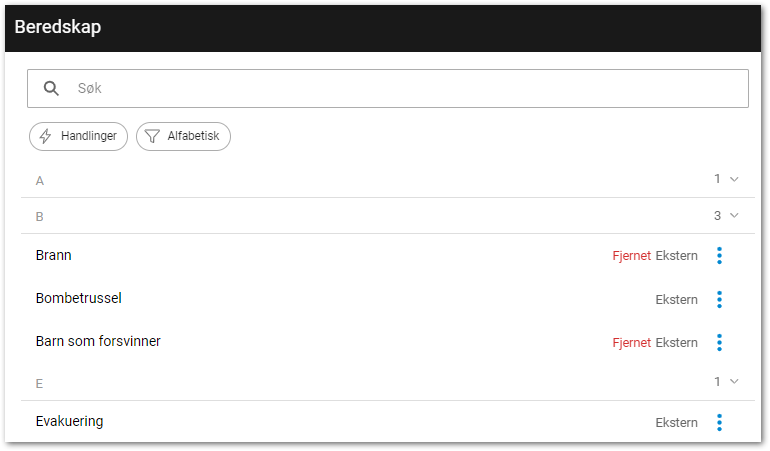Select the Bombetrussel list entry
This screenshot has height=451, width=770.
coord(79,298)
